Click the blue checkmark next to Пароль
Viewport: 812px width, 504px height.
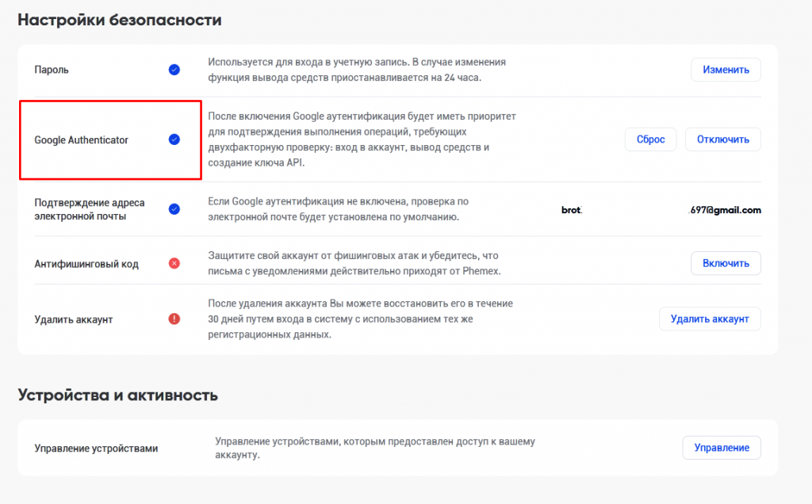tap(174, 70)
